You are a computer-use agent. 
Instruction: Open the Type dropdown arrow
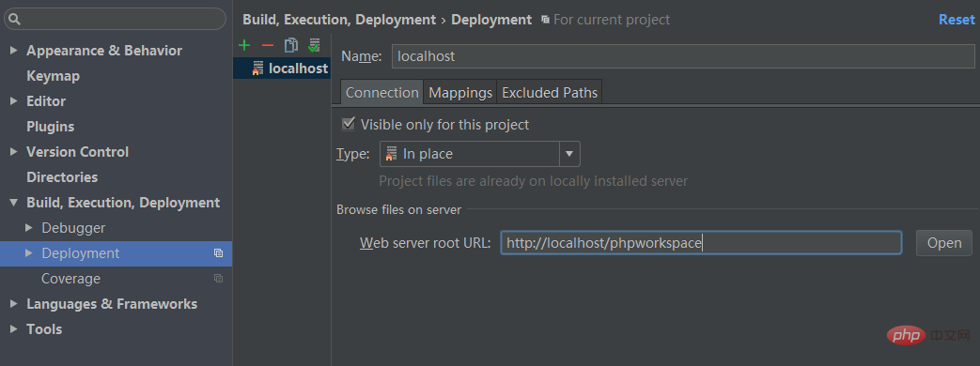569,154
